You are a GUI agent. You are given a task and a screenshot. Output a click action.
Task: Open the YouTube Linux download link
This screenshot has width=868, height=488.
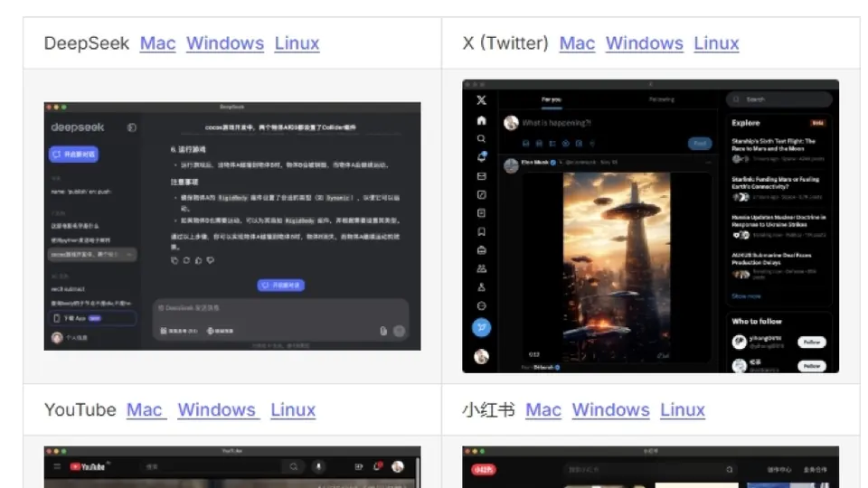(x=293, y=410)
